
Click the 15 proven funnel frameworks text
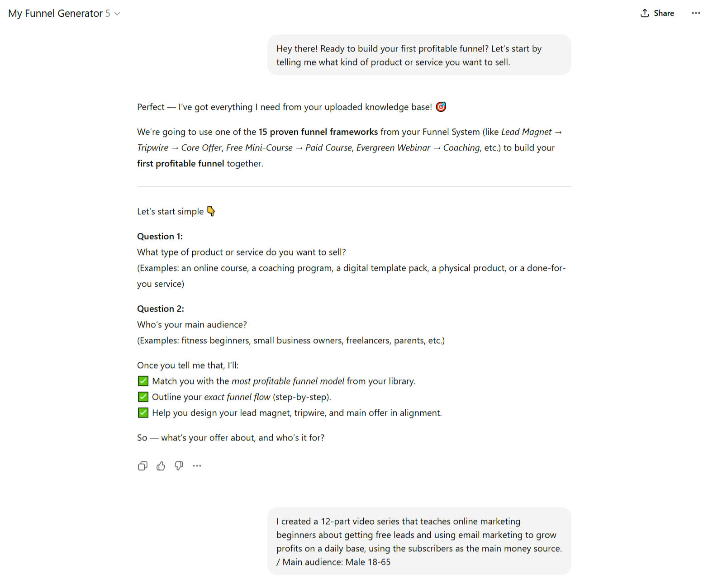tap(318, 132)
